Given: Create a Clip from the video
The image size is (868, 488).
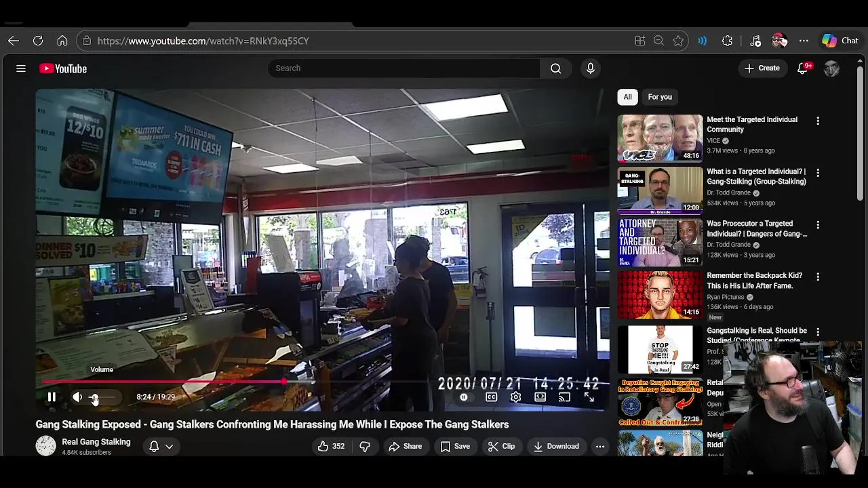Looking at the screenshot, I should coord(502,446).
